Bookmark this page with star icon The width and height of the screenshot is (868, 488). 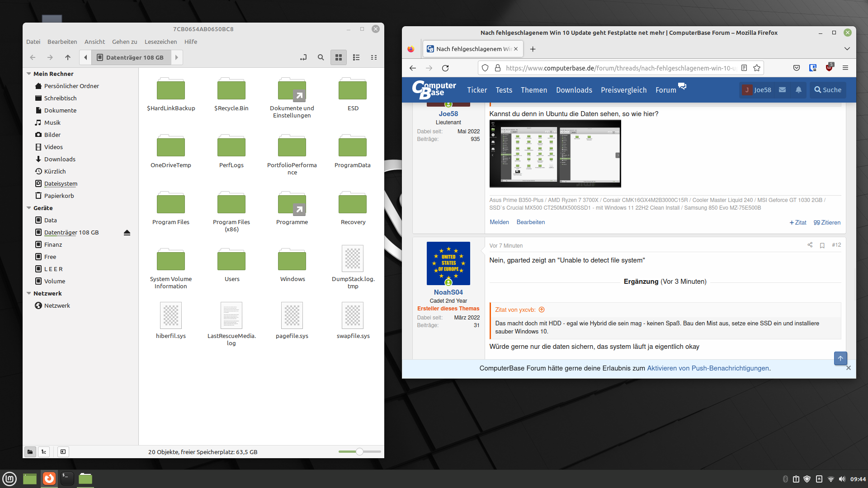click(x=757, y=68)
